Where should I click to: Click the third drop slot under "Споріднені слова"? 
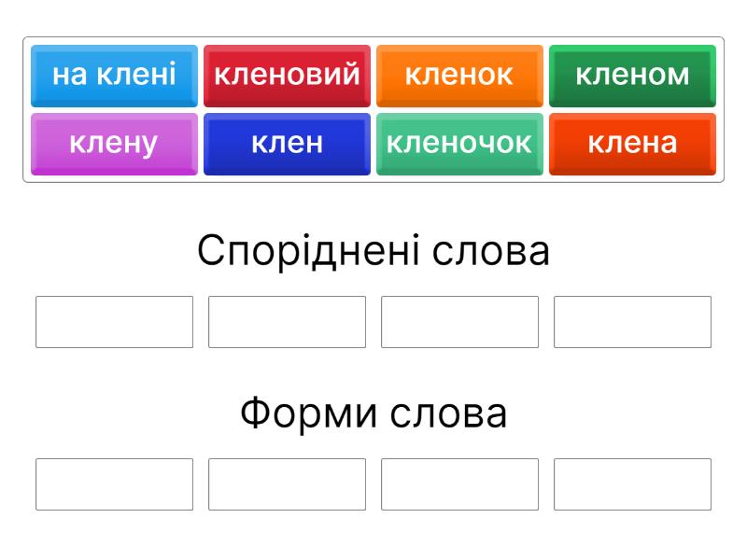pos(459,322)
